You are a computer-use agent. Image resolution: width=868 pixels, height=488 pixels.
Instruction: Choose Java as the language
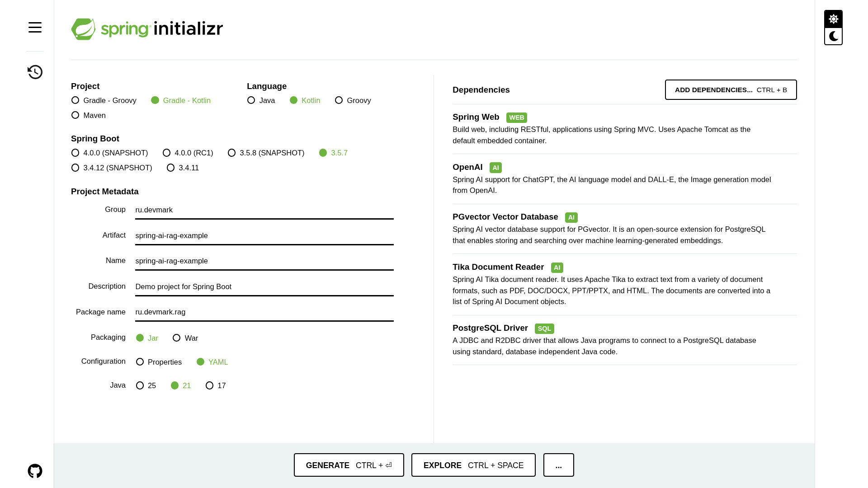click(251, 100)
